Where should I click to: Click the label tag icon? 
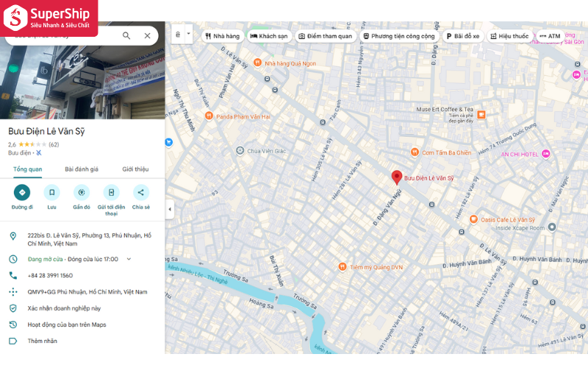(13, 341)
